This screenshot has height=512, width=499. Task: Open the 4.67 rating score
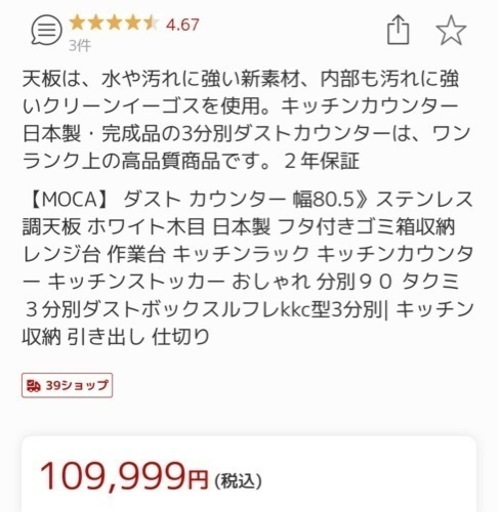click(x=182, y=25)
